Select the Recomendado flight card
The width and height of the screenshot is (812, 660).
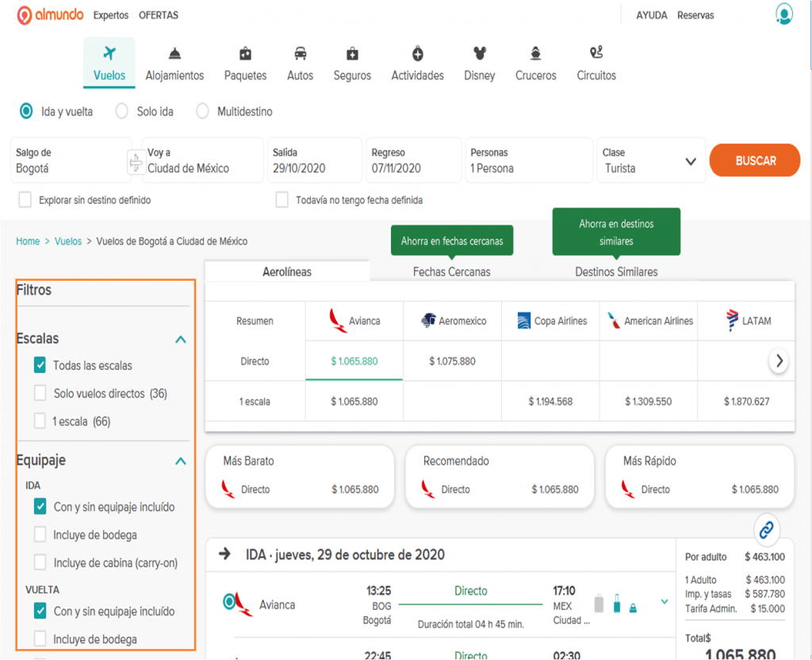tap(500, 476)
